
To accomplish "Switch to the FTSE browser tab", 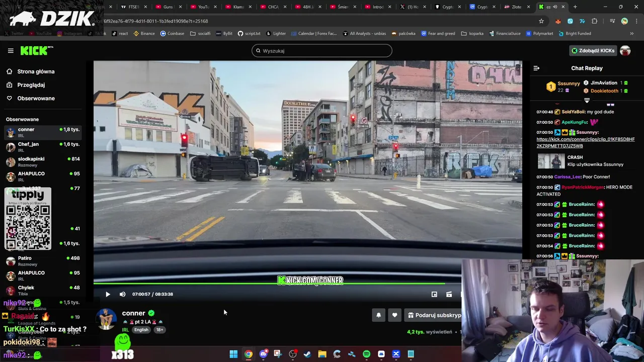I will point(133,7).
